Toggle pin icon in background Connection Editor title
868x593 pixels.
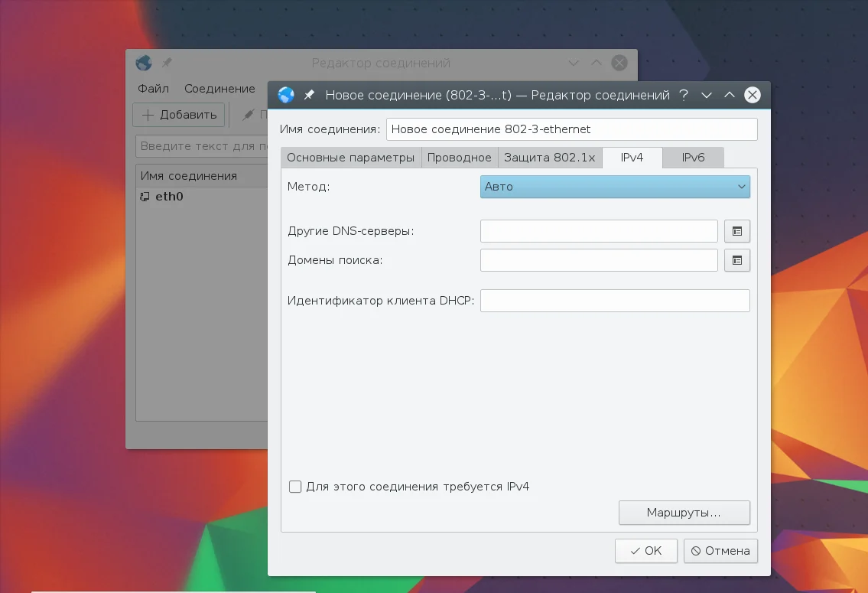167,63
